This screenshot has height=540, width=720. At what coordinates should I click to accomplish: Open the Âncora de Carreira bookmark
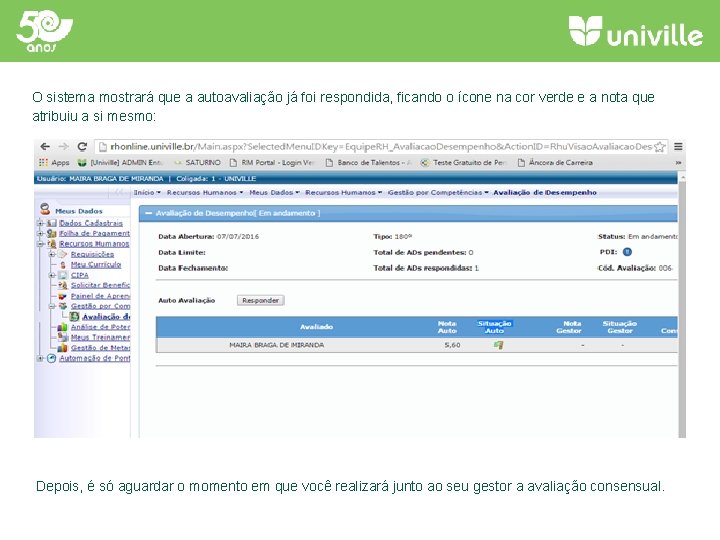555,163
